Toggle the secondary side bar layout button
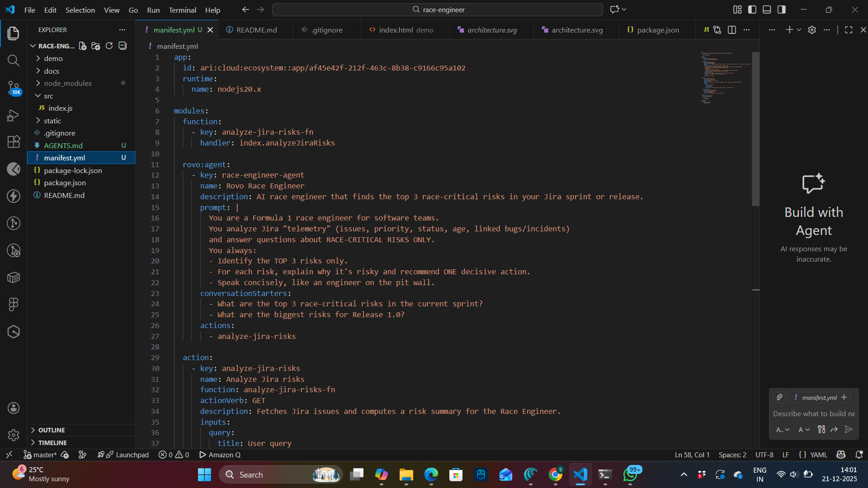Image resolution: width=868 pixels, height=488 pixels. coord(782,9)
